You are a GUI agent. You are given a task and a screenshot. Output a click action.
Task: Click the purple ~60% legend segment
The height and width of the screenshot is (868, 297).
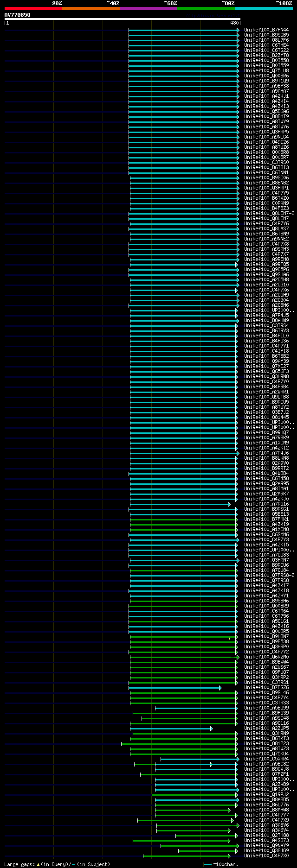tap(148, 8)
